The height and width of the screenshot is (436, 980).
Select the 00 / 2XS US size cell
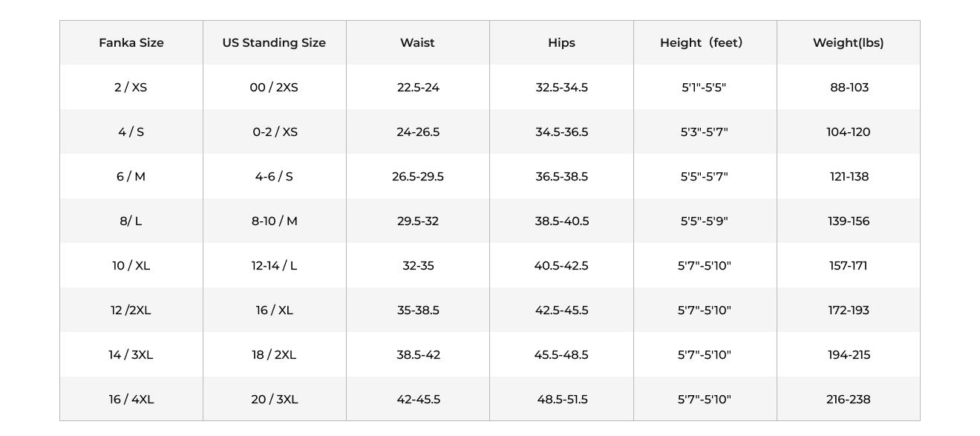pyautogui.click(x=274, y=88)
